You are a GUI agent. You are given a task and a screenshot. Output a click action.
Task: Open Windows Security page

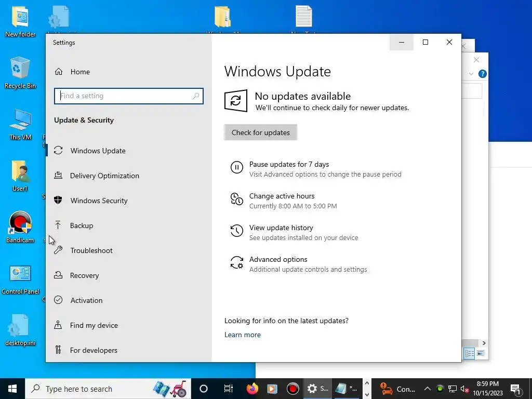(x=129, y=200)
